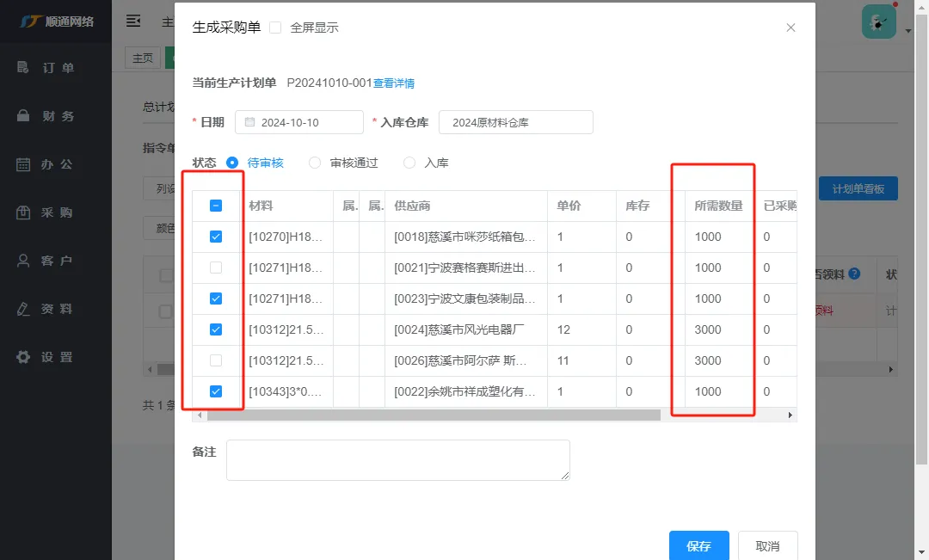Click the 顺通网络 logo
The height and width of the screenshot is (560, 929).
point(57,22)
